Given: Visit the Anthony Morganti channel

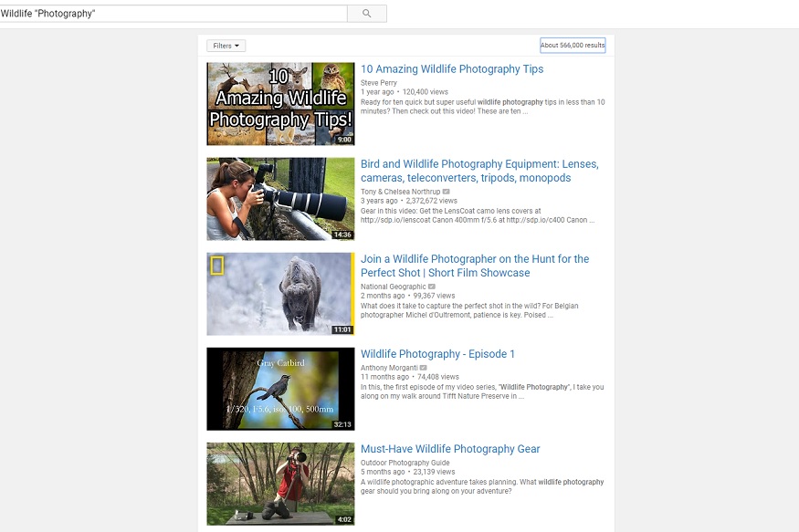Looking at the screenshot, I should pyautogui.click(x=389, y=368).
